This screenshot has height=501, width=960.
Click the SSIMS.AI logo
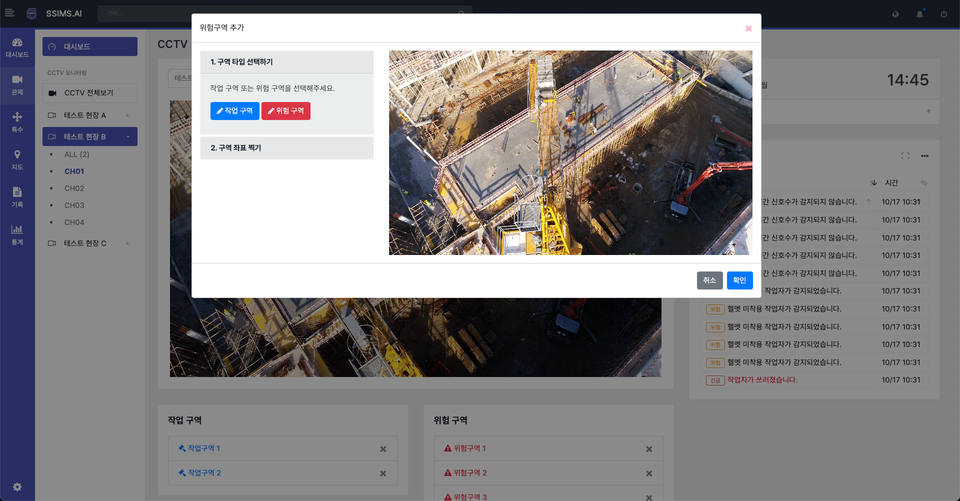tap(54, 13)
